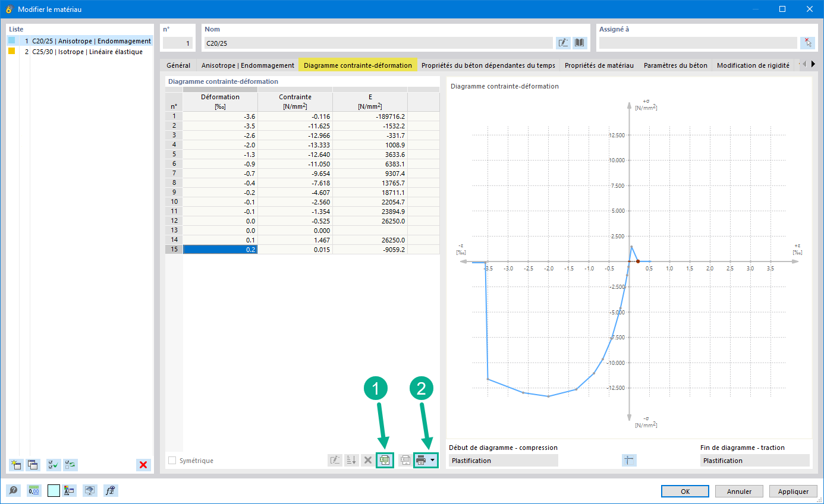Screen dimensions: 824x504
Task: Select the E value cell 18711.1
Action: pos(370,192)
